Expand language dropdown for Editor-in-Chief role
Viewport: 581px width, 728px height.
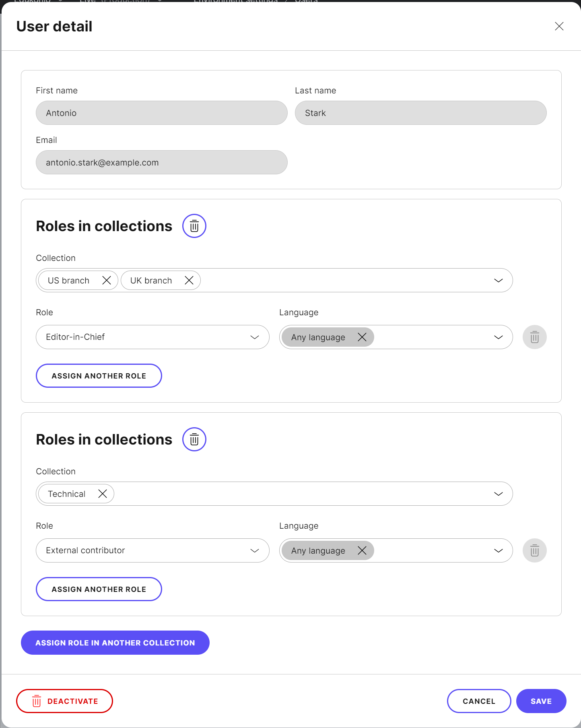(498, 337)
